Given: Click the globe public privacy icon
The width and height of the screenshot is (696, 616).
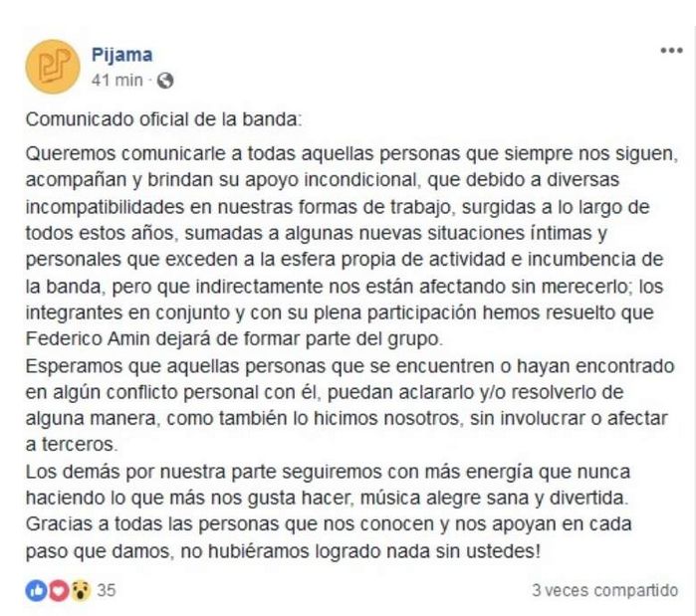Looking at the screenshot, I should point(165,81).
